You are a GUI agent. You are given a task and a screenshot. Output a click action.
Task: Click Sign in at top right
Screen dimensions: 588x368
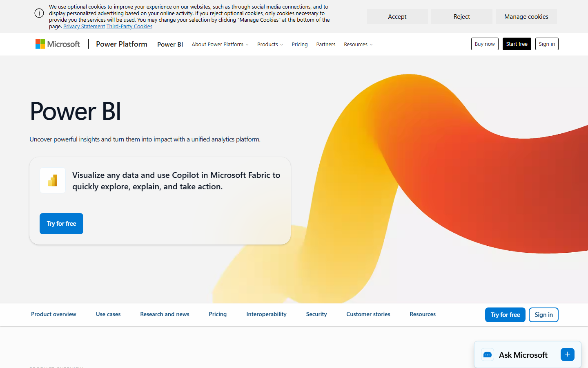coord(547,44)
